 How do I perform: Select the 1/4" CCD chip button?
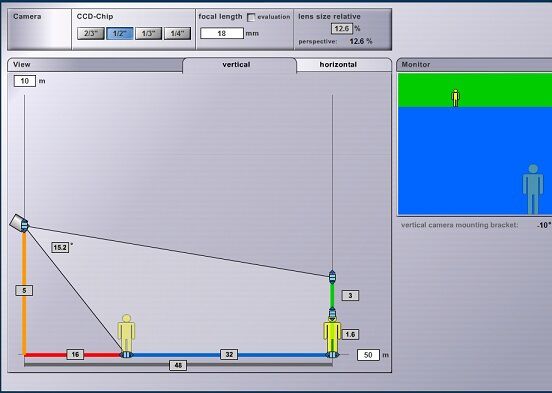click(177, 33)
